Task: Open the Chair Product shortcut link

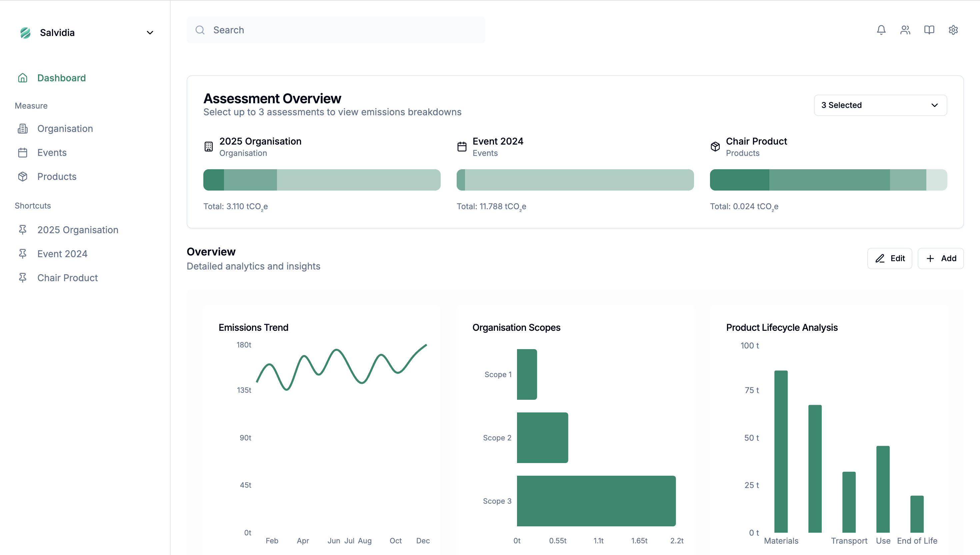Action: [67, 277]
